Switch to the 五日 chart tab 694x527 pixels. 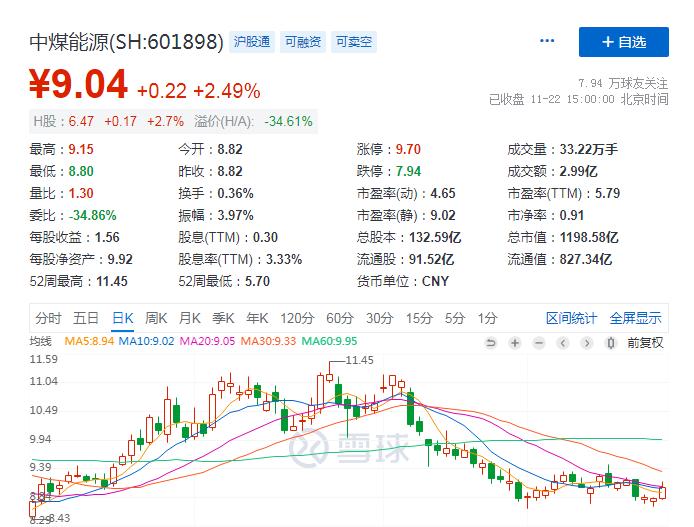click(x=85, y=318)
